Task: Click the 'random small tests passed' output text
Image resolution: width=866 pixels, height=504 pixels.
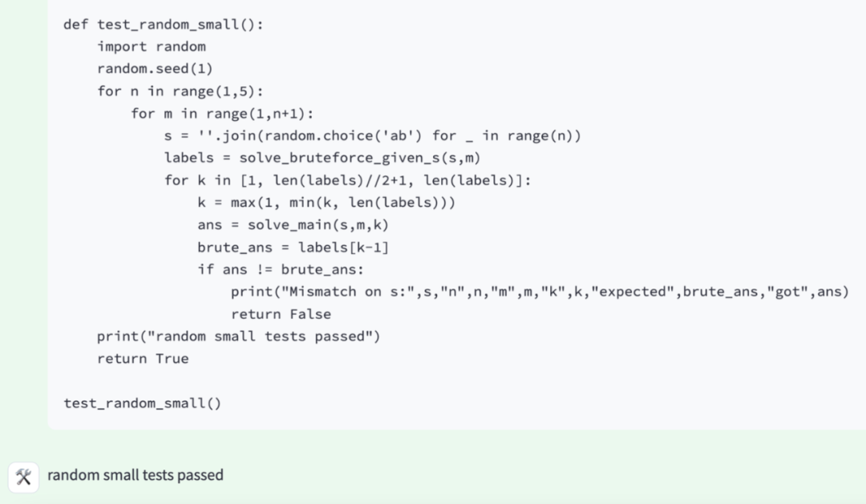Action: pos(136,475)
